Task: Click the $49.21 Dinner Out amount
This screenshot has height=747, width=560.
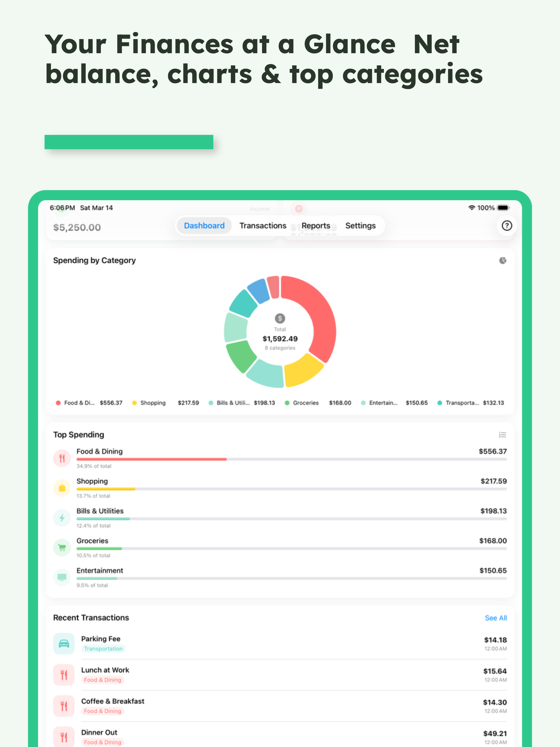Action: (495, 733)
